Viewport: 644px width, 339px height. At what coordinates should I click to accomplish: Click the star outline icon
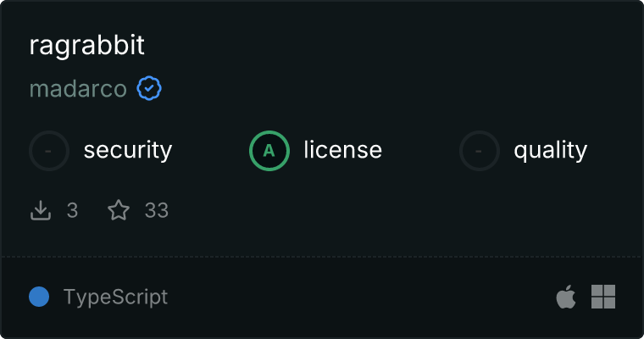[119, 210]
